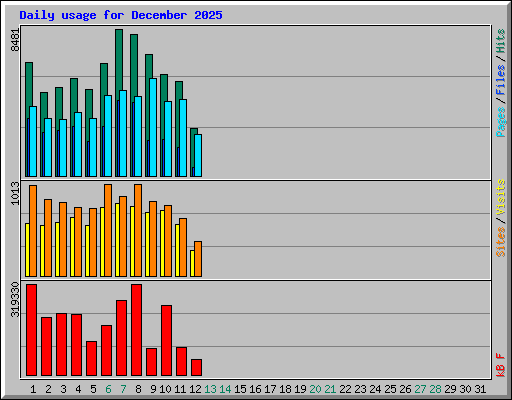
Task: Click the title 'Daily usage for December 2025'
Action: (121, 15)
